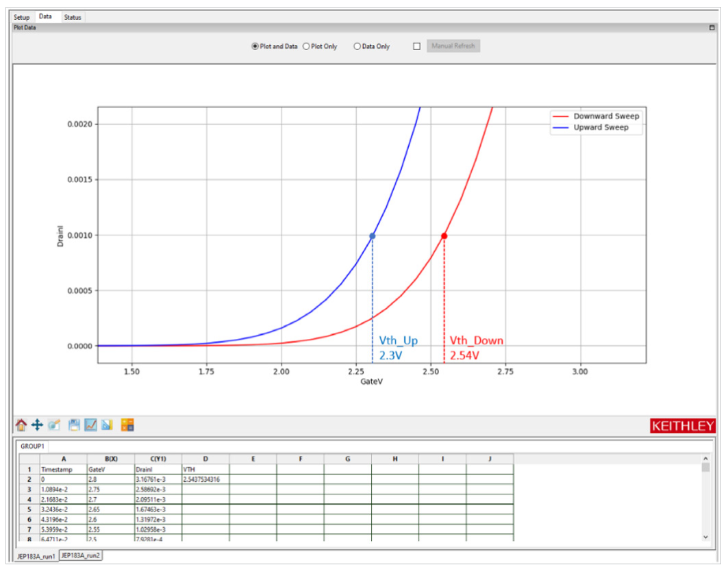Click the scroll down arrow of data table
The width and height of the screenshot is (728, 567).
point(705,537)
